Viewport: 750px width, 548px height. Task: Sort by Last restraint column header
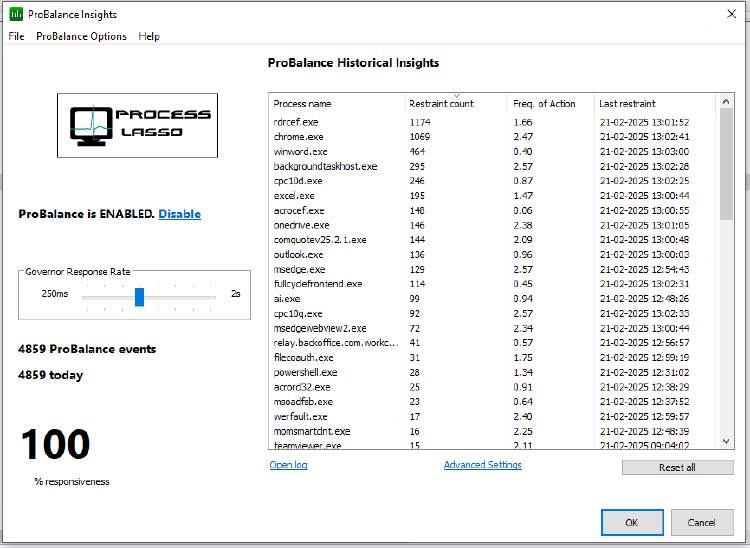pyautogui.click(x=627, y=104)
